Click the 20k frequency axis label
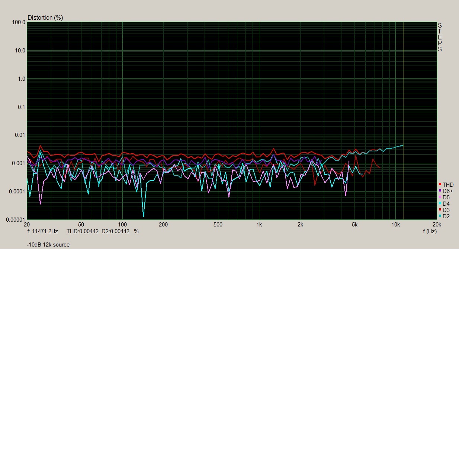459x476 pixels. click(436, 225)
